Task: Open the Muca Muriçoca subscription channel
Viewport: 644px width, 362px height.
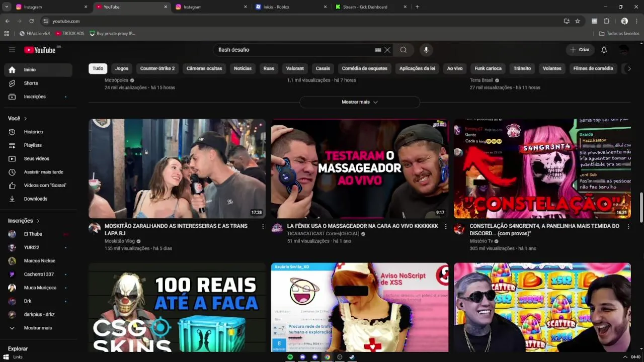Action: (38, 288)
